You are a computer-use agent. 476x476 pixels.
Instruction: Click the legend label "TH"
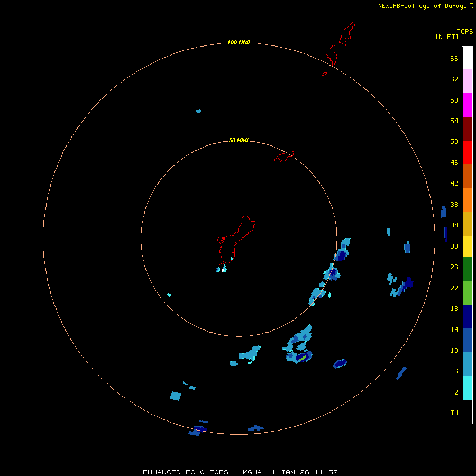tap(454, 413)
